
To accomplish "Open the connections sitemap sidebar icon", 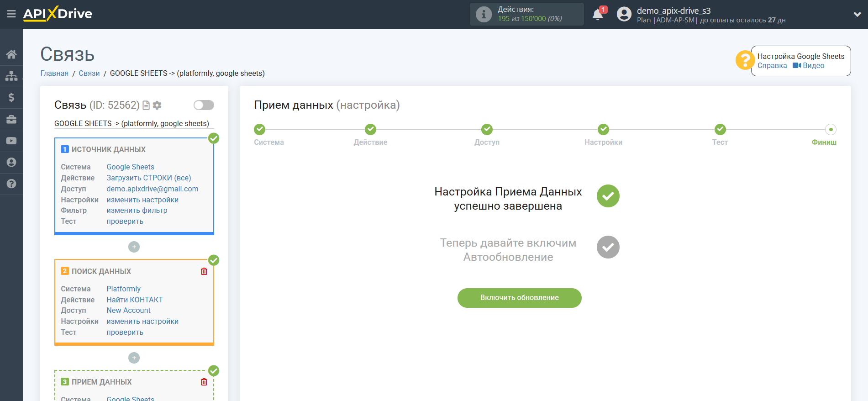I will (x=11, y=76).
